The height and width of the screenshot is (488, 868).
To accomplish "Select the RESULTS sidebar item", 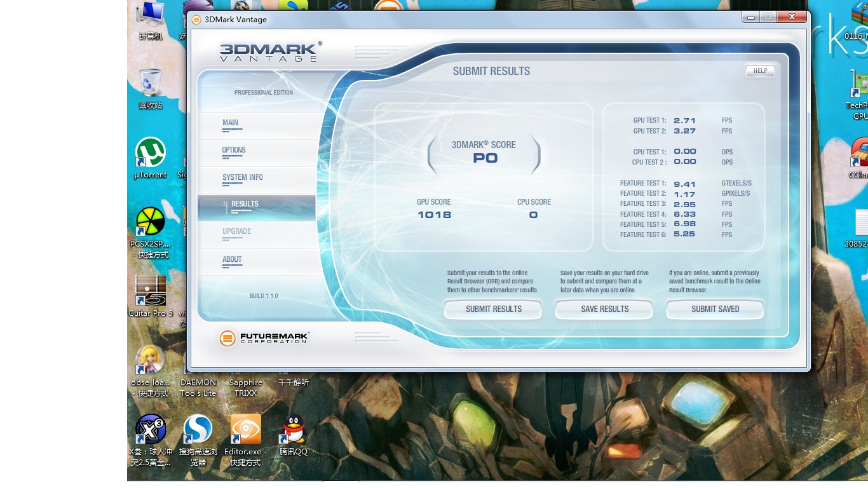I will [257, 208].
